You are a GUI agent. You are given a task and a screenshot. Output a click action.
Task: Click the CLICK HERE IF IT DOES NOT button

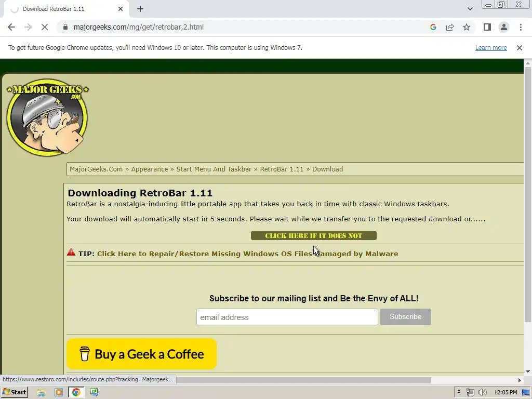tap(313, 236)
